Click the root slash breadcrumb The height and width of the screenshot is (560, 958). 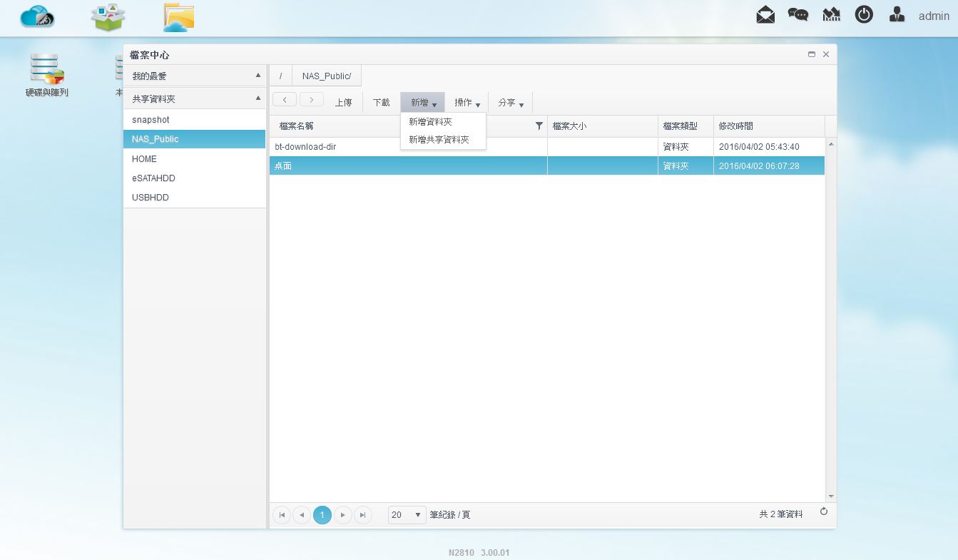point(280,76)
